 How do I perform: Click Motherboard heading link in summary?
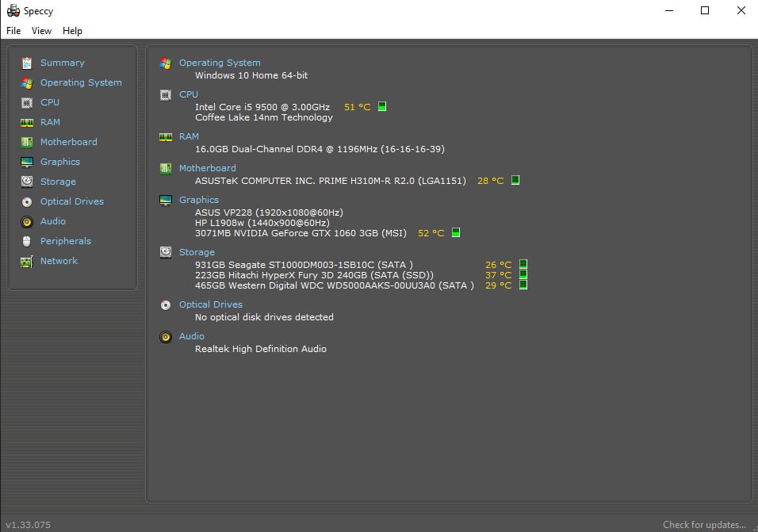(x=208, y=168)
